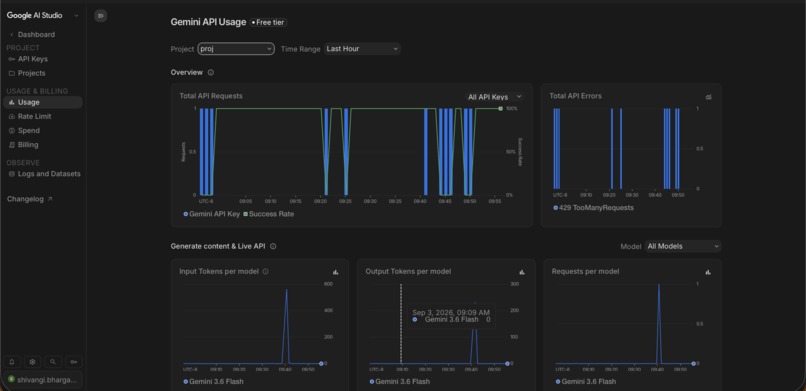Viewport: 806px width, 391px height.
Task: Toggle the Gemini API Key legend item
Action: 211,214
